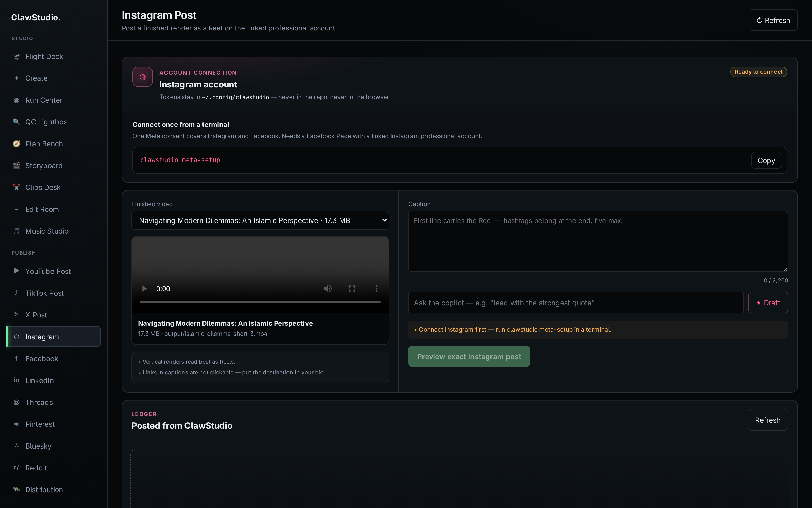Refresh the Posted from ClawStudio ledger

[x=768, y=420]
